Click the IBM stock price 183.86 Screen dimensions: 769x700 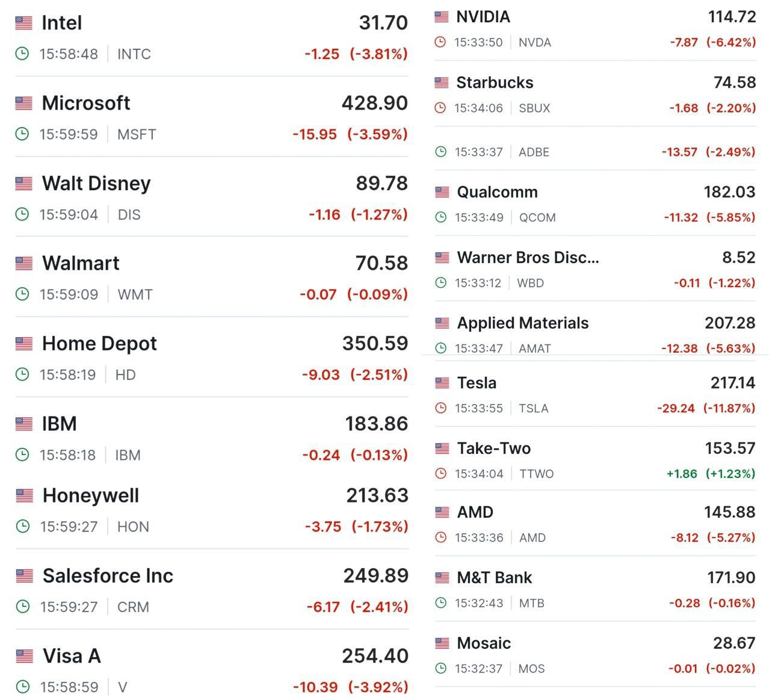point(376,424)
